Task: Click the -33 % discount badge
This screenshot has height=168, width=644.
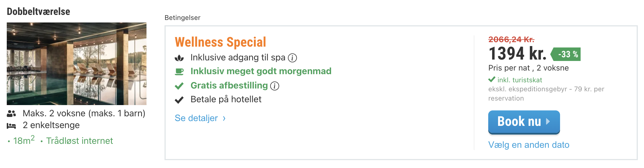Action: coord(567,54)
